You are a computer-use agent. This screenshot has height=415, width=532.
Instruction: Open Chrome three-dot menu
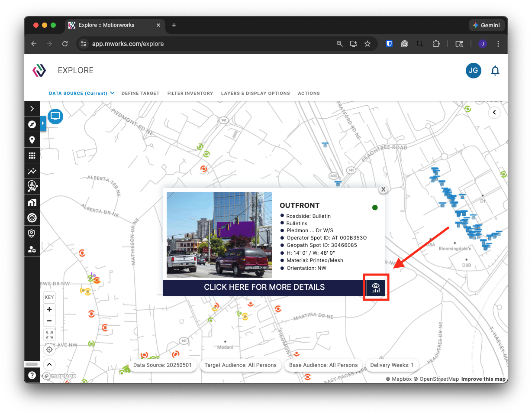tap(498, 44)
